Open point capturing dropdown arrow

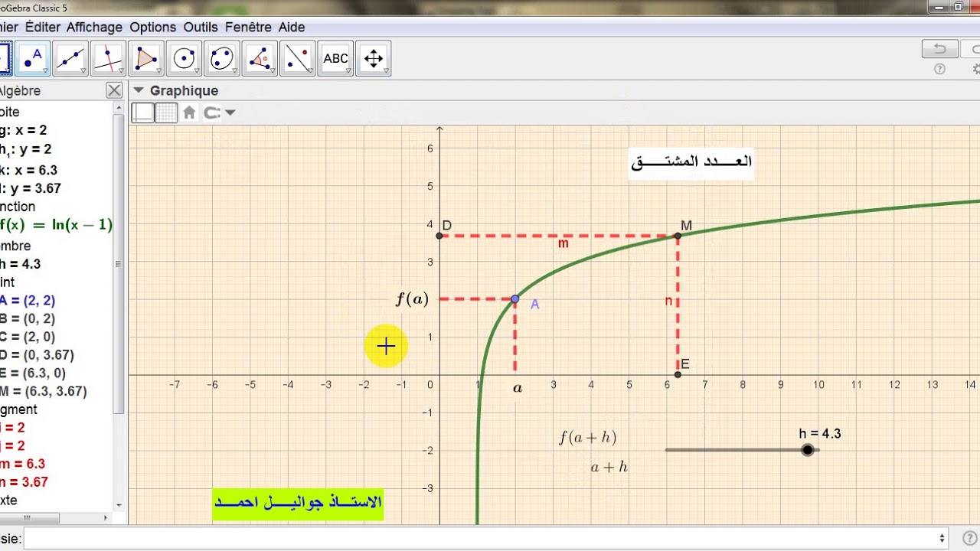coord(230,112)
